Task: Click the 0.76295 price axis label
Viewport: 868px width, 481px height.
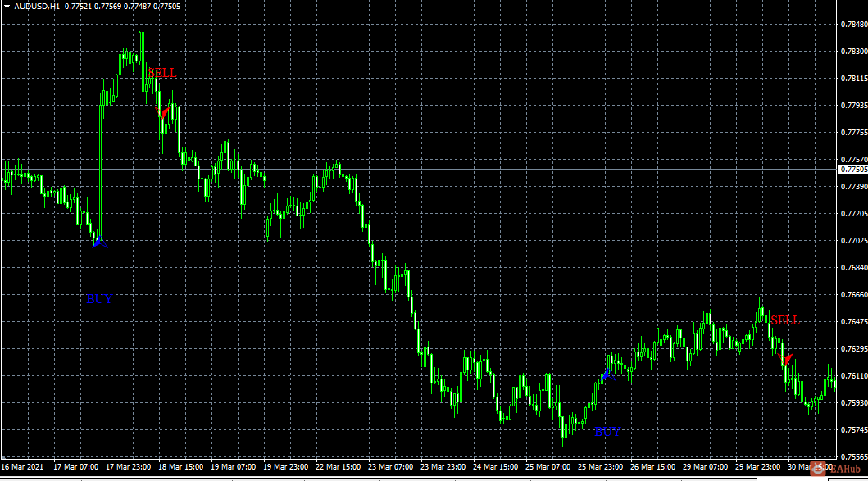Action: [x=853, y=349]
